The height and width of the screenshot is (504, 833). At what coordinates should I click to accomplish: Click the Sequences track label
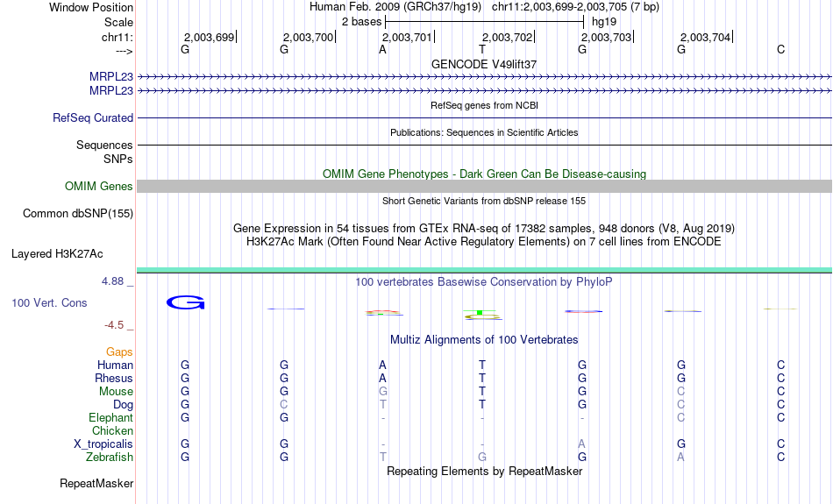(x=104, y=145)
